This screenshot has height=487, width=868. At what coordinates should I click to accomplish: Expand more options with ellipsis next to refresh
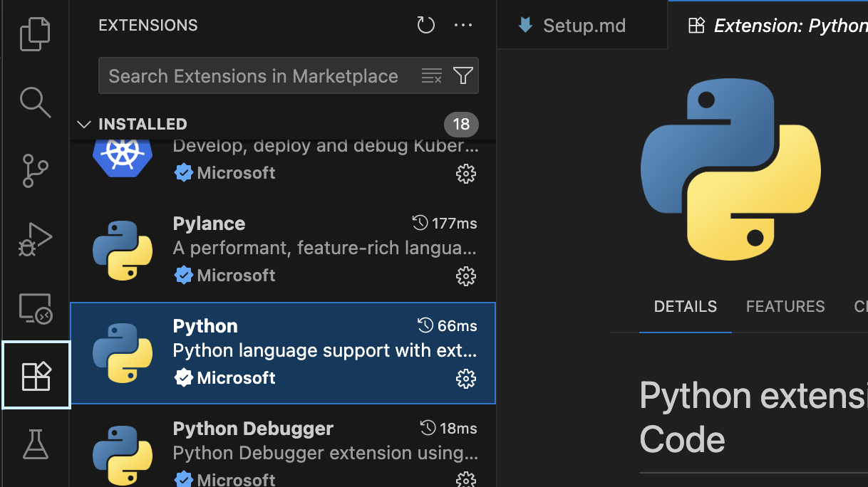463,24
